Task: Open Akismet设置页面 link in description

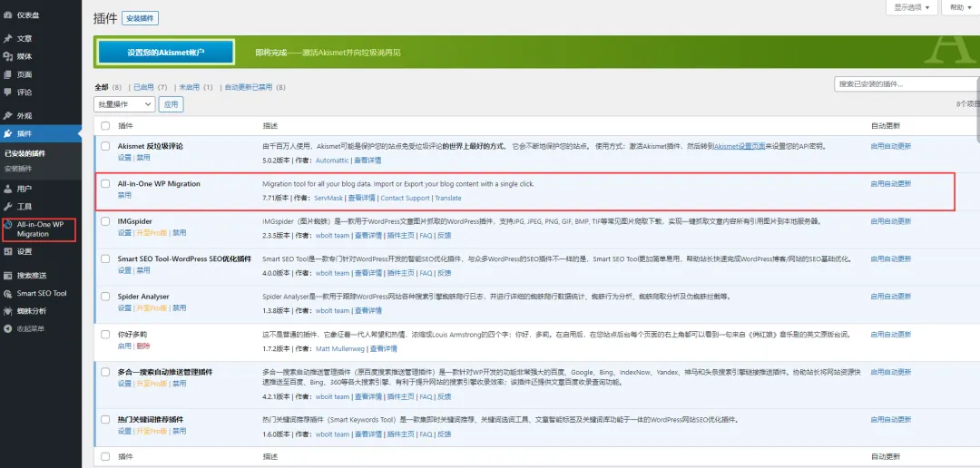Action: (x=740, y=146)
